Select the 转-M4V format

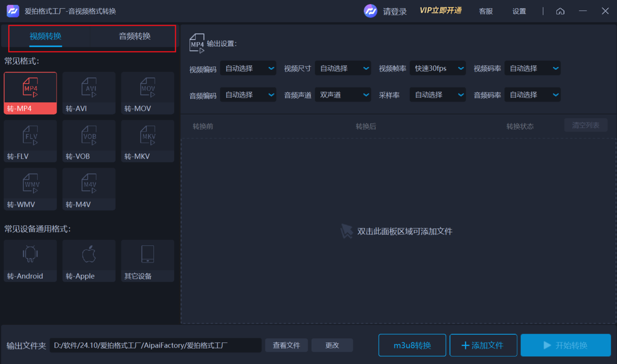(x=88, y=189)
